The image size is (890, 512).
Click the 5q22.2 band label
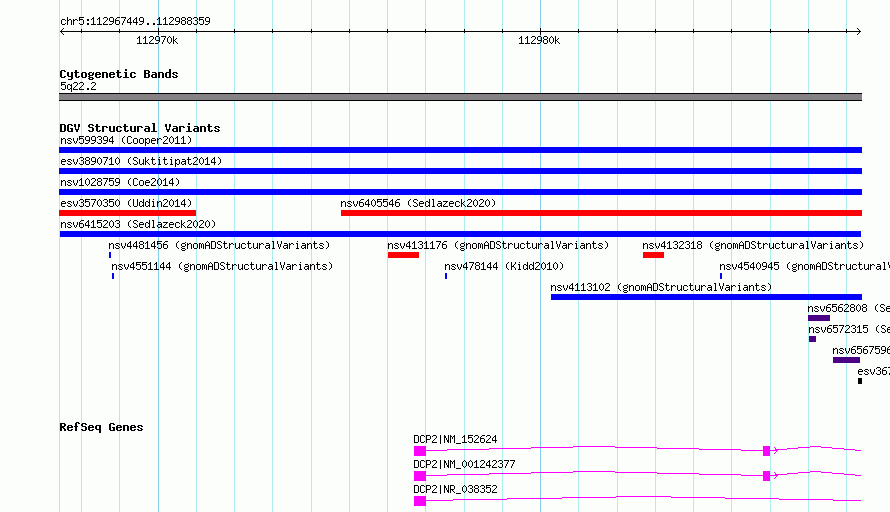point(78,86)
